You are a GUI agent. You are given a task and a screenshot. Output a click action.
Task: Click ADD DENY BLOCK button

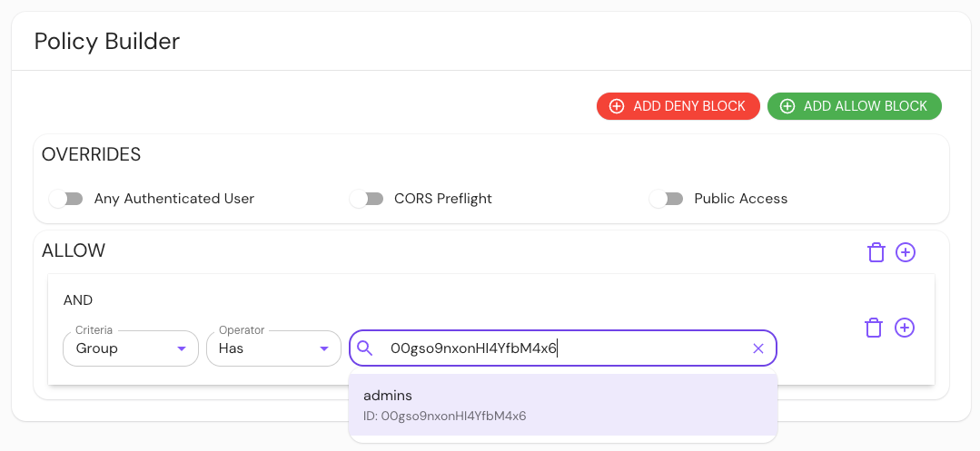[678, 106]
